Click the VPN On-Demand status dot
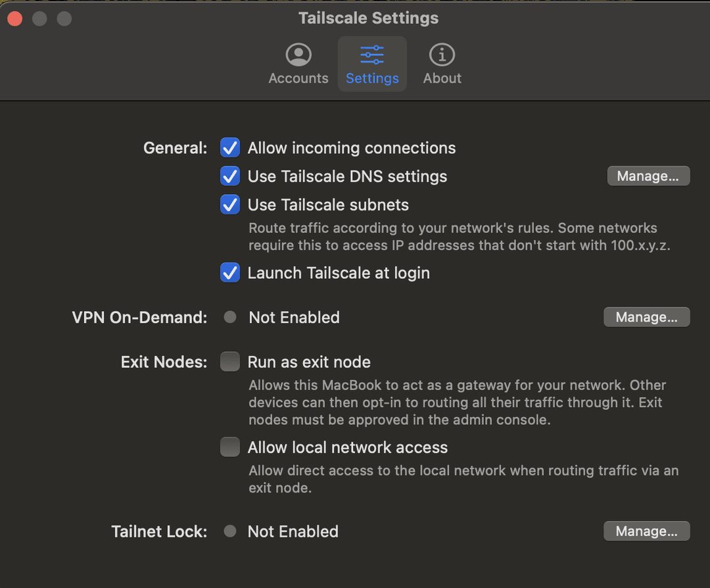 229,317
